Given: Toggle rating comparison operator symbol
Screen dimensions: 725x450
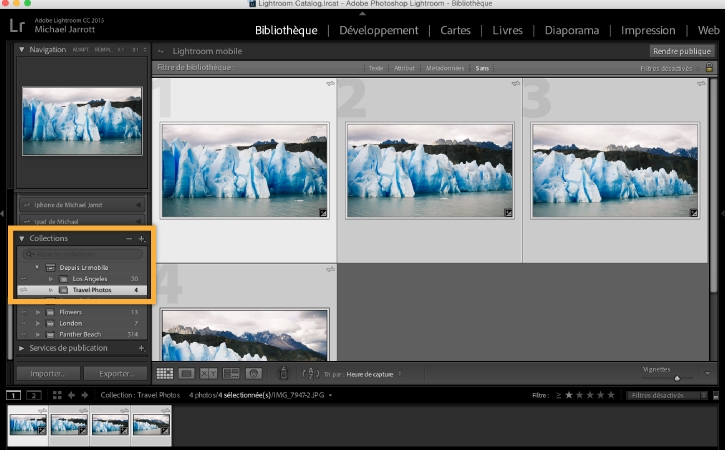Looking at the screenshot, I should [x=559, y=395].
